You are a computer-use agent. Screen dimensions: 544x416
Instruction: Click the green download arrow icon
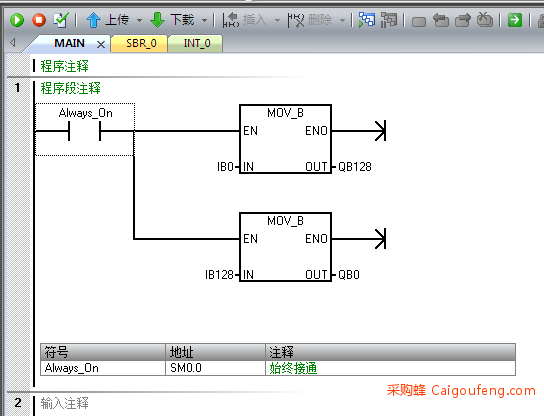[158, 20]
